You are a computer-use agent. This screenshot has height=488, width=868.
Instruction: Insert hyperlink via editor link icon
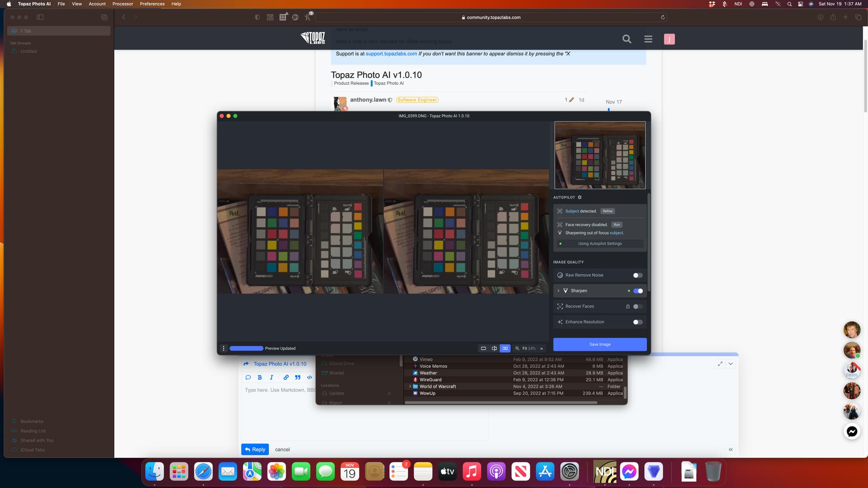[x=286, y=377]
